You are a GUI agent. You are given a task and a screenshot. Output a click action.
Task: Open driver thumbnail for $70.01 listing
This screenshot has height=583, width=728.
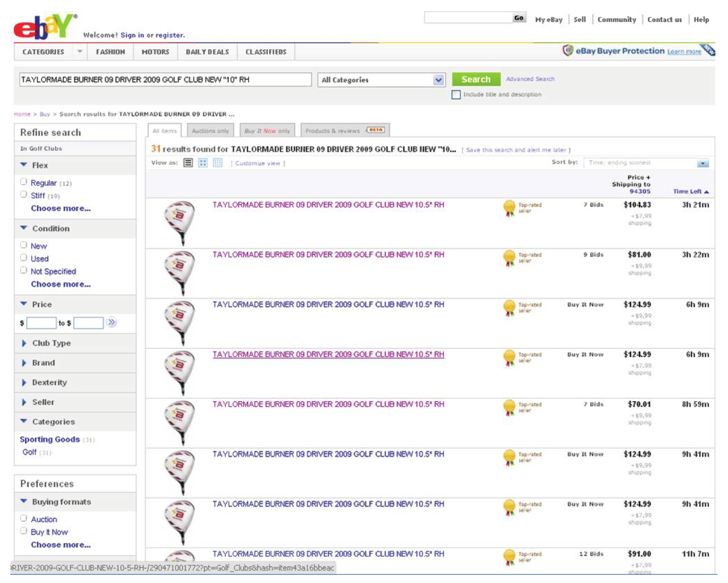(179, 423)
